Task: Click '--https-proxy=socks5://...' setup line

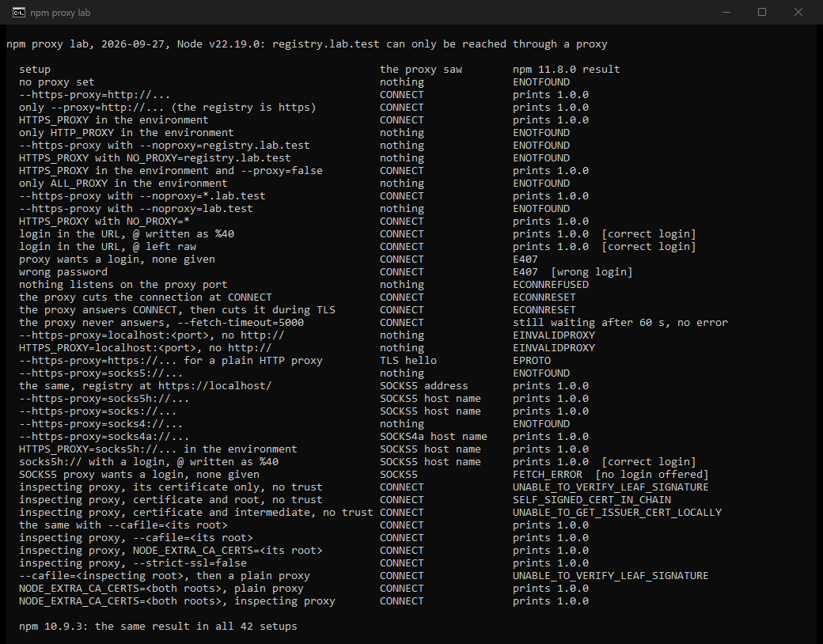Action: (101, 373)
